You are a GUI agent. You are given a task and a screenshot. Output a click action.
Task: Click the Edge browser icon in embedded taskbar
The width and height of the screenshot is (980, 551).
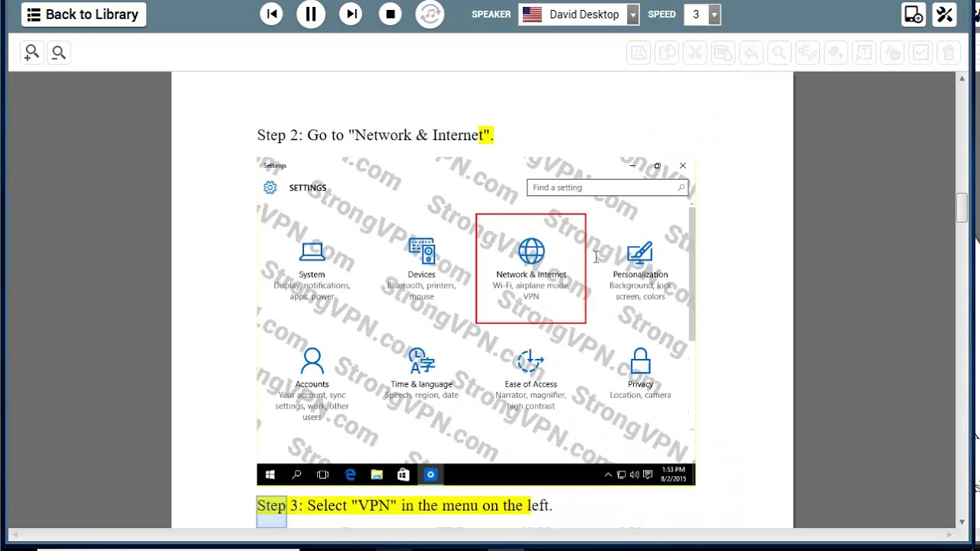(x=350, y=475)
